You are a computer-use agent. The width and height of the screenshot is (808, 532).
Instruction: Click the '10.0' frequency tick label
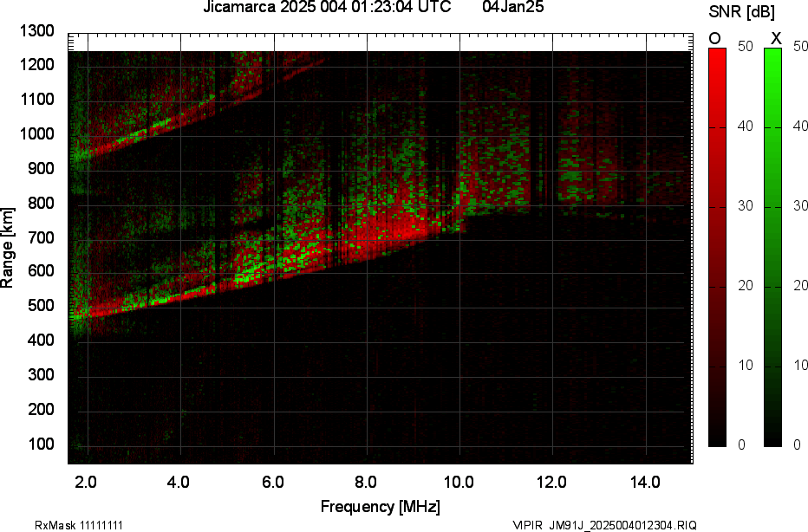(459, 482)
